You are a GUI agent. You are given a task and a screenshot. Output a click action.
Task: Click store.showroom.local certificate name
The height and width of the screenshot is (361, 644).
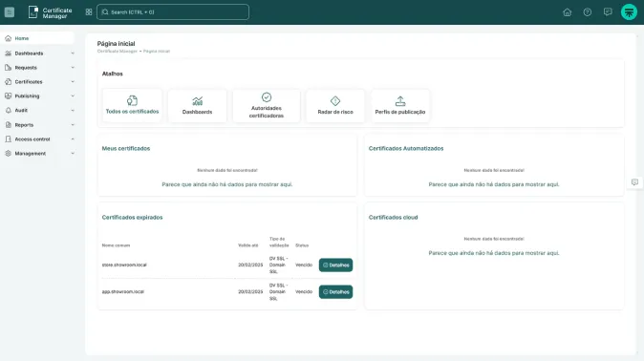pos(124,265)
